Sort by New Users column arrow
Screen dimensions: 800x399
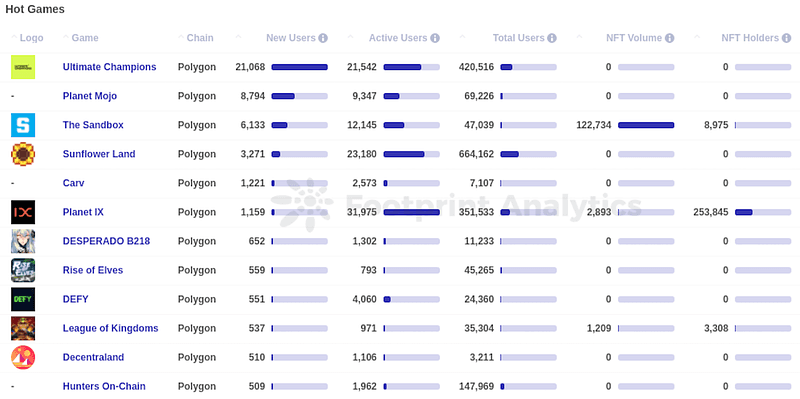pyautogui.click(x=238, y=37)
